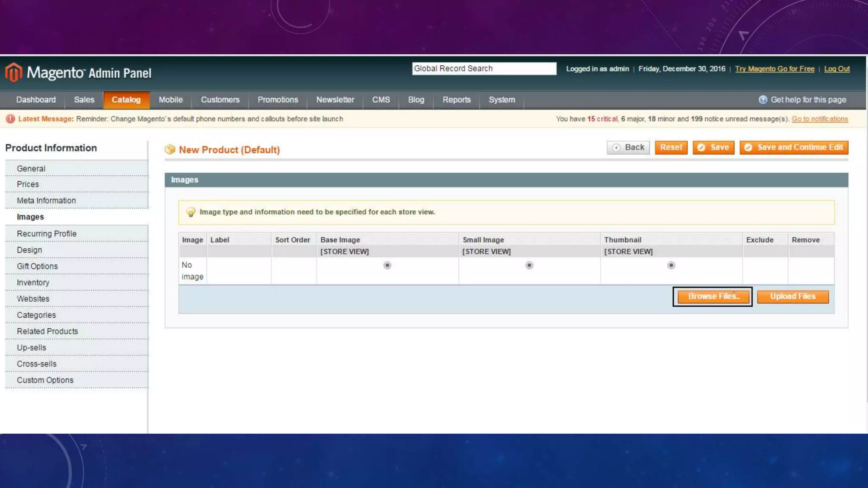The width and height of the screenshot is (868, 488).
Task: Click the help question mark icon
Action: pos(763,100)
